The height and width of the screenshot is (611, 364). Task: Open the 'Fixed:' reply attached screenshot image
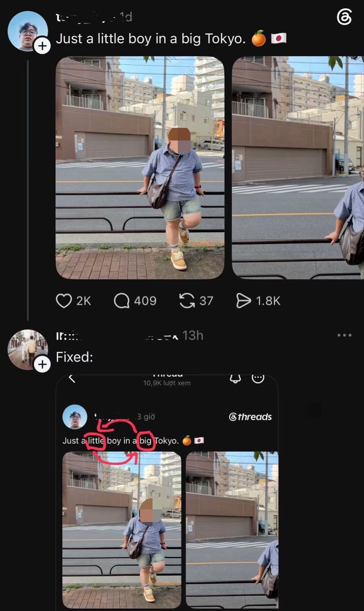pos(167,492)
